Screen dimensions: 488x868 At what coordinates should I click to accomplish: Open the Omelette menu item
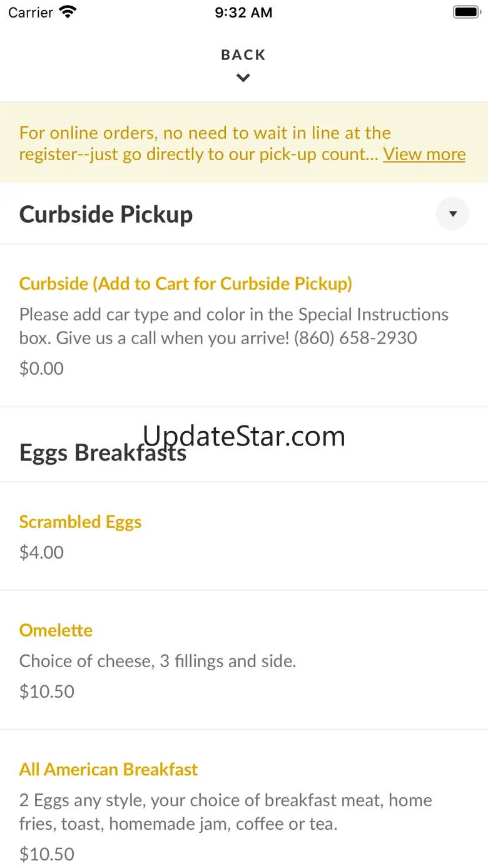point(56,630)
